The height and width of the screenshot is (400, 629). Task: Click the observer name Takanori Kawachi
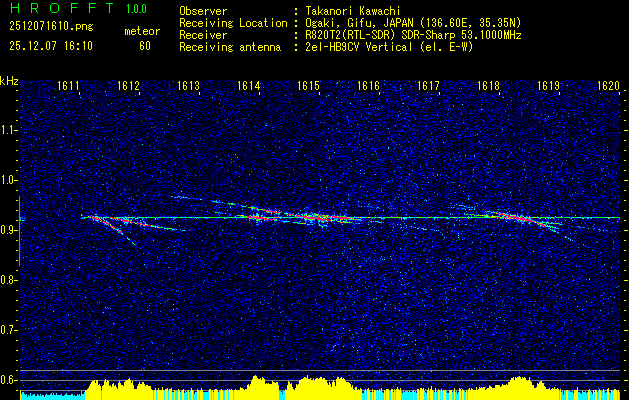(x=352, y=11)
